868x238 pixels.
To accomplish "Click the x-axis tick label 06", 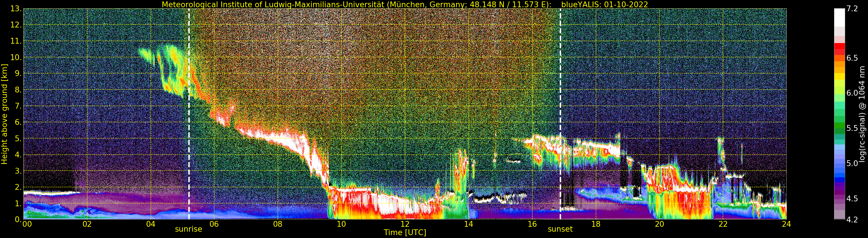I will click(x=214, y=224).
